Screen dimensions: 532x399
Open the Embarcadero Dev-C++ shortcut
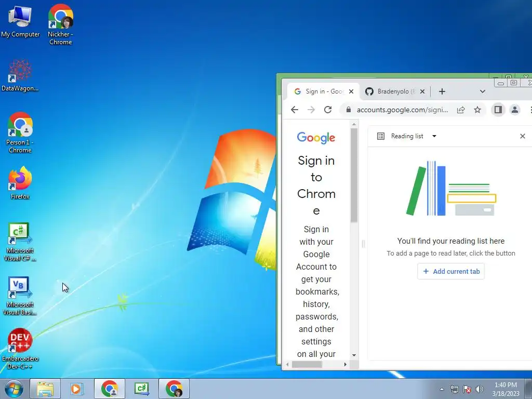[x=20, y=349]
